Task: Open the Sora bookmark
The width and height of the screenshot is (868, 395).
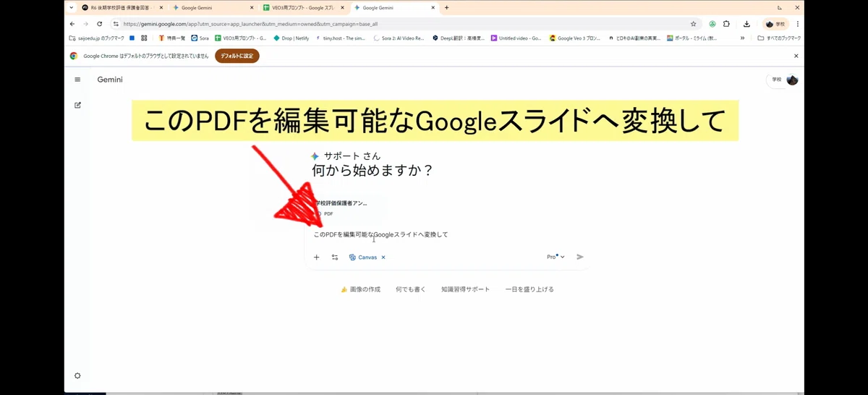Action: [x=200, y=38]
